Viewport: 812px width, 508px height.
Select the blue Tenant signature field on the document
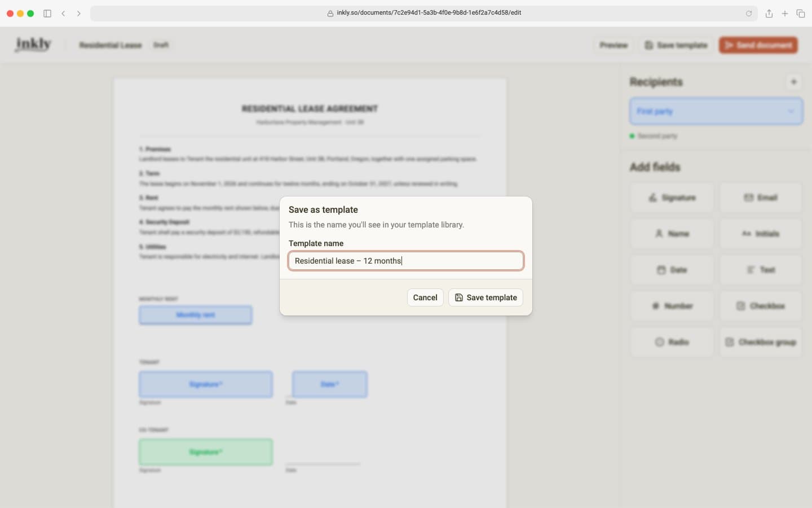206,384
